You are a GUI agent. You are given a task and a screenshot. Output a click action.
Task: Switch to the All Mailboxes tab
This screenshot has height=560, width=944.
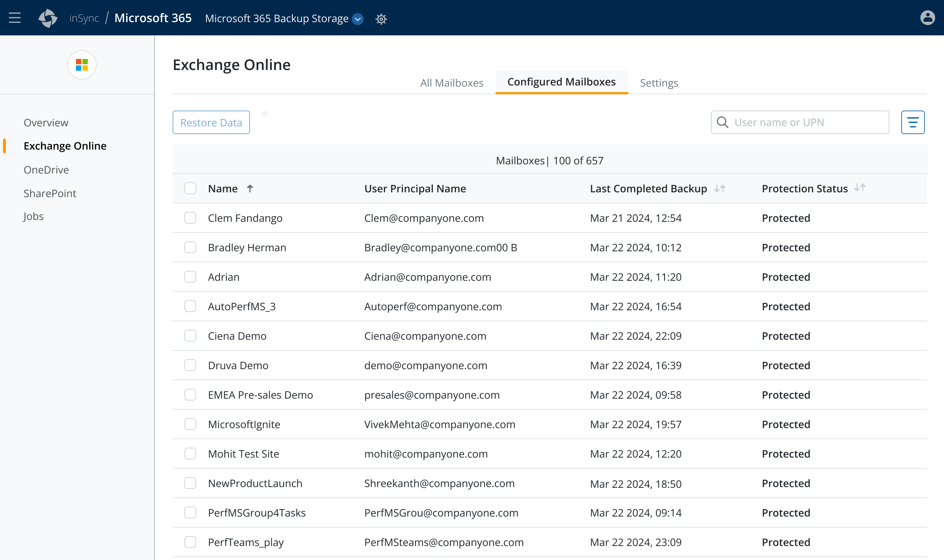coord(452,83)
